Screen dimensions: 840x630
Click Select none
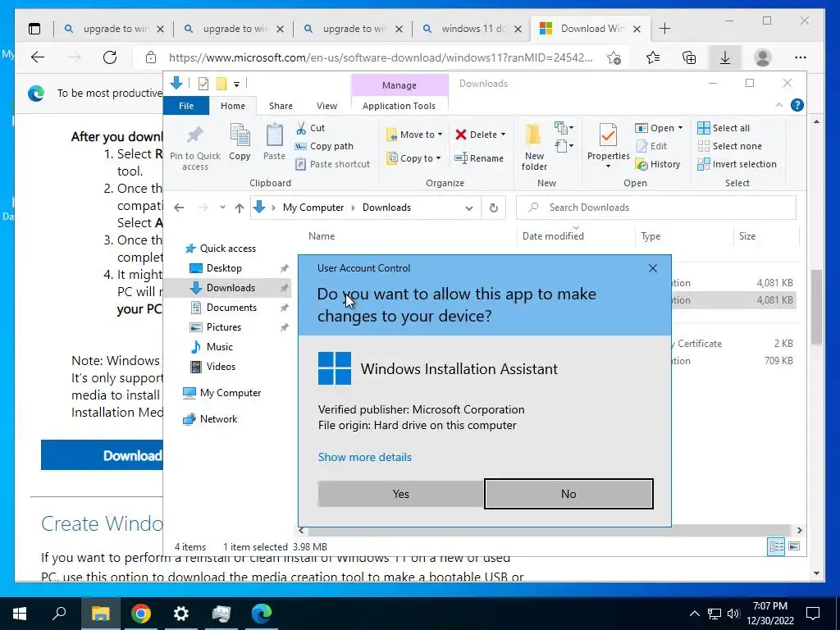tap(729, 146)
